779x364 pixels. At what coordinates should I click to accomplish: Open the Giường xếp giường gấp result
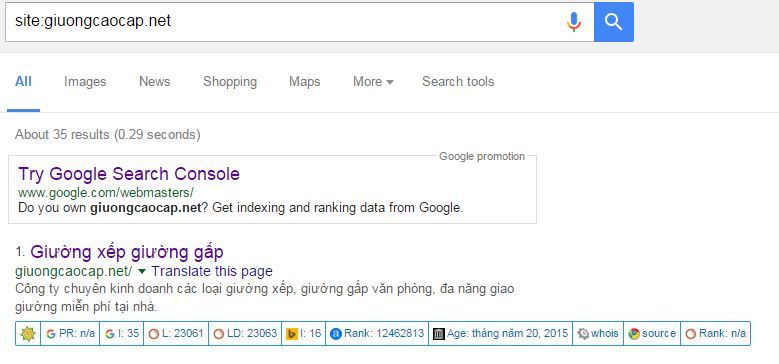[x=127, y=252]
